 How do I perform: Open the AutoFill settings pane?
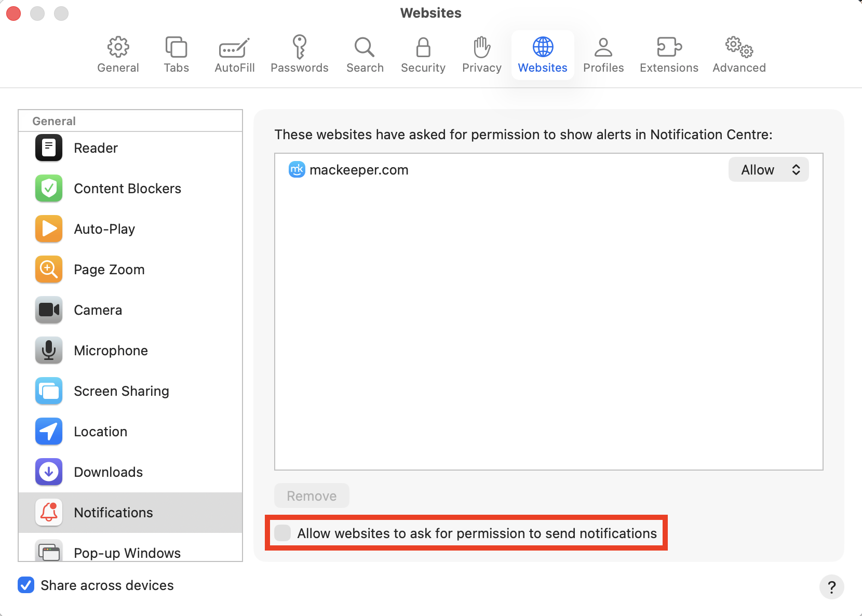[234, 53]
